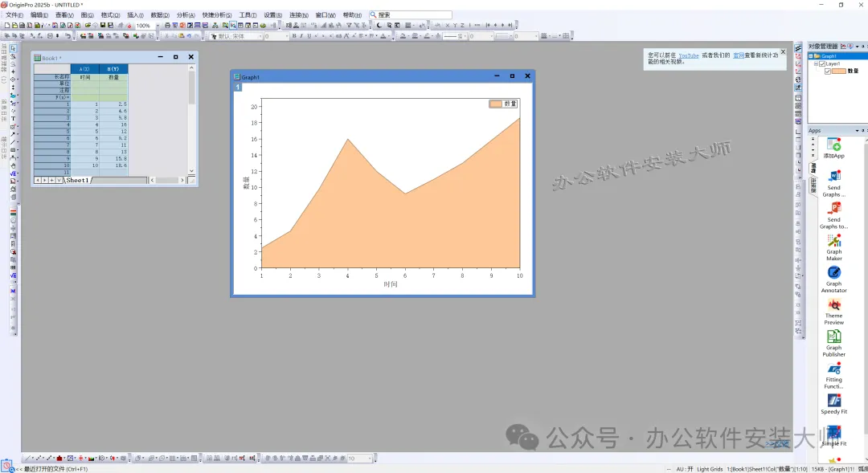Collapse the Graph1 node in Object Manager

click(x=811, y=56)
